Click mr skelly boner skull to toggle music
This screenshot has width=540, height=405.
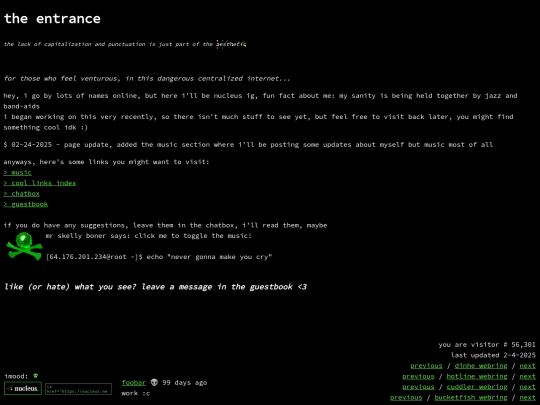pos(24,246)
